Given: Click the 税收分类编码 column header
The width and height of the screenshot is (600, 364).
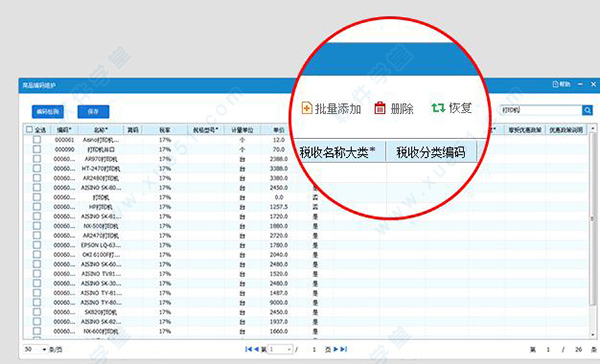Looking at the screenshot, I should pyautogui.click(x=431, y=153).
